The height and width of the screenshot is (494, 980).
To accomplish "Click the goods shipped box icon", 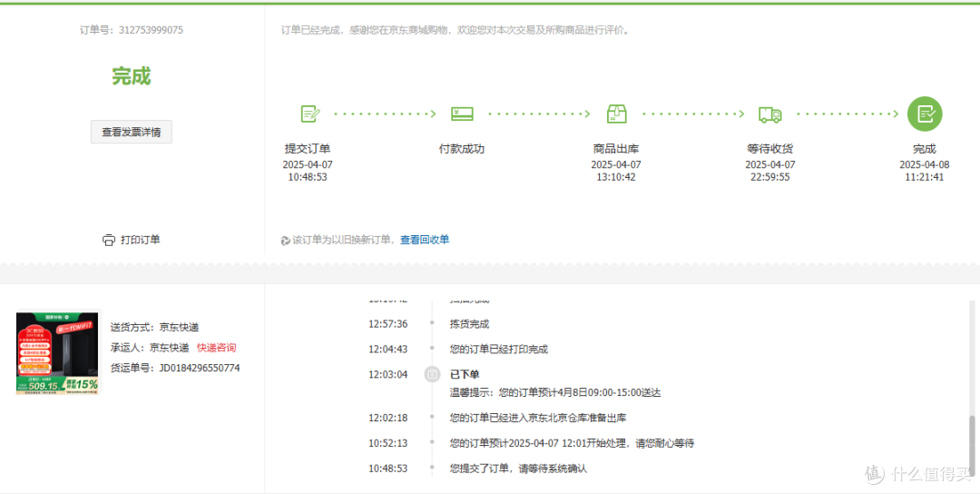I will tap(616, 114).
